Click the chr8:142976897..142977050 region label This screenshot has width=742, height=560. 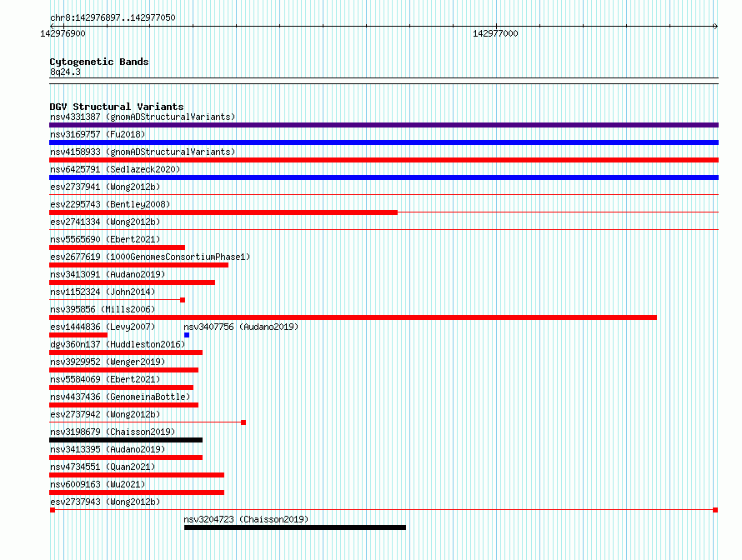(x=113, y=17)
